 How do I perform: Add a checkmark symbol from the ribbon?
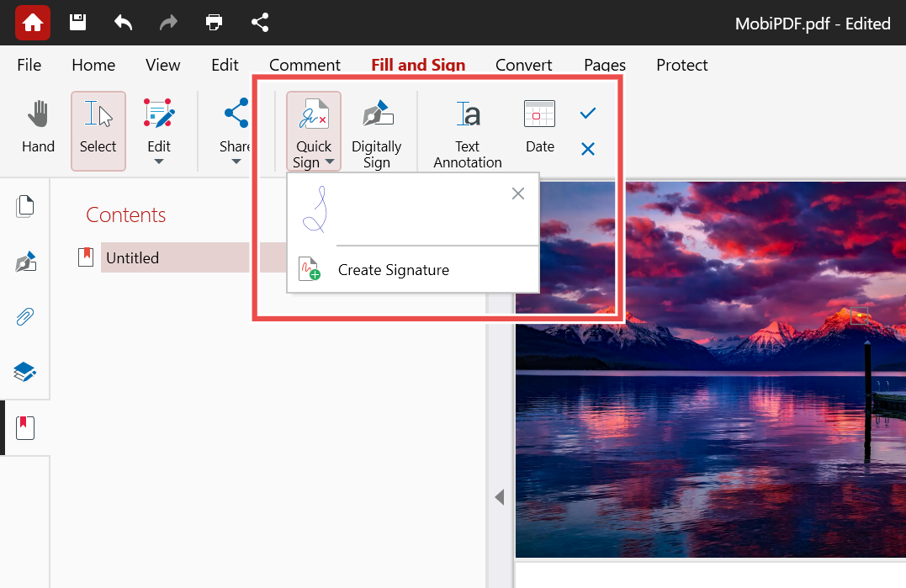588,114
